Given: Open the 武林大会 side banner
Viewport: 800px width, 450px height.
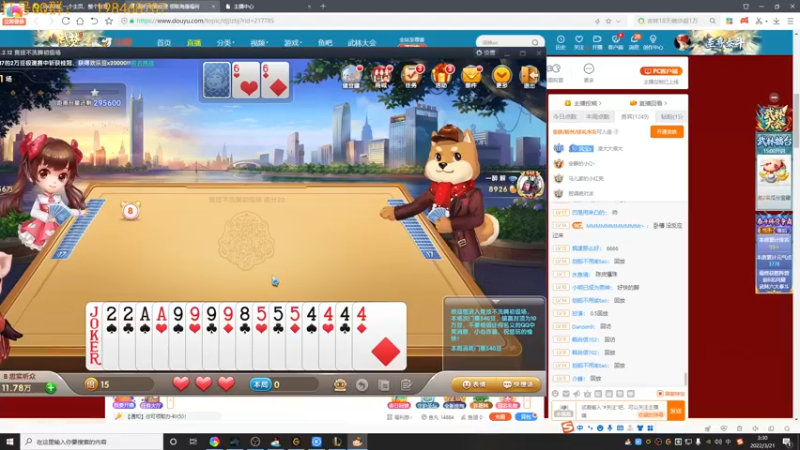Looking at the screenshot, I should click(774, 119).
